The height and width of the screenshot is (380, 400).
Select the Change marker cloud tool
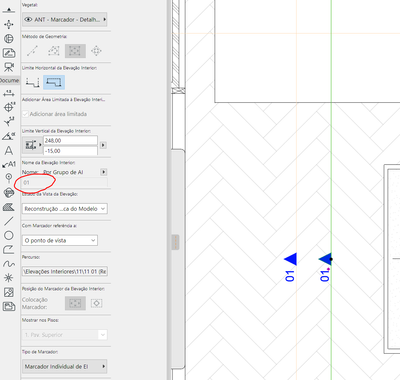click(9, 192)
